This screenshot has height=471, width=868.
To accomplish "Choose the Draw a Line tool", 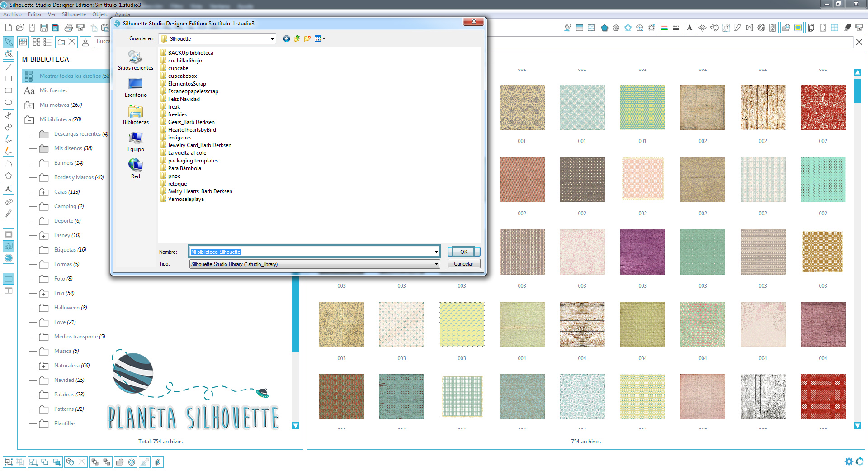I will [x=9, y=67].
